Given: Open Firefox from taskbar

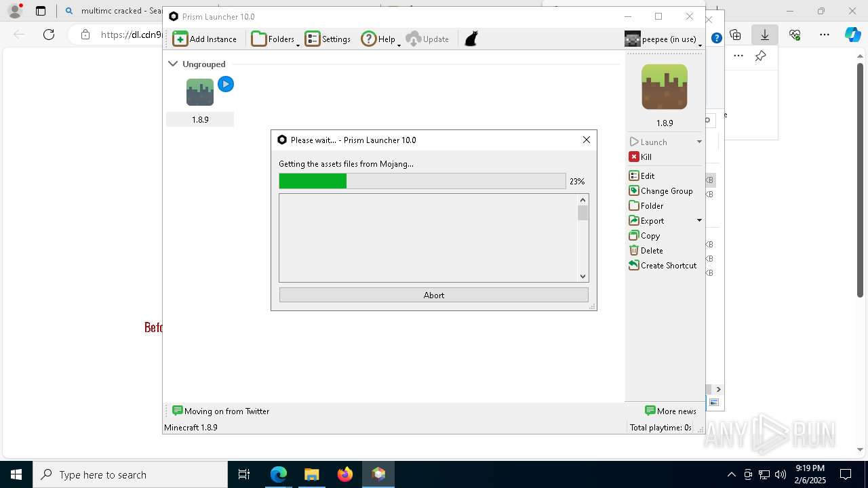Looking at the screenshot, I should 345,474.
